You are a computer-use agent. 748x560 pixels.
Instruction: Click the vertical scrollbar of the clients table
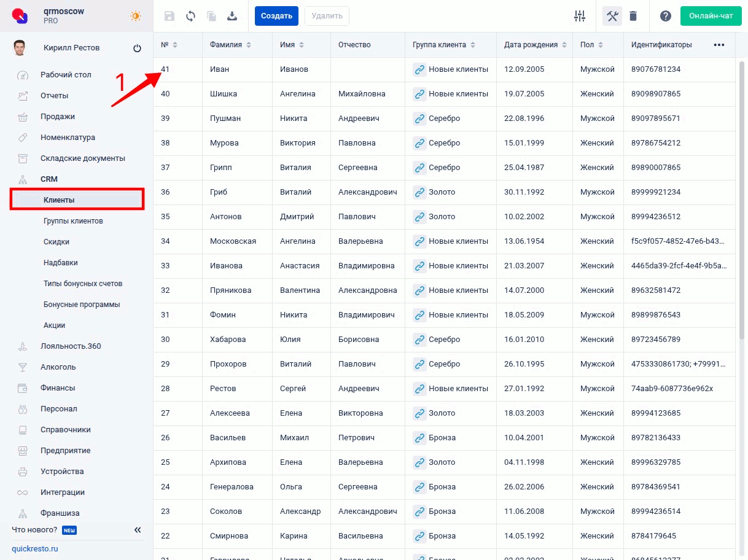pyautogui.click(x=743, y=196)
